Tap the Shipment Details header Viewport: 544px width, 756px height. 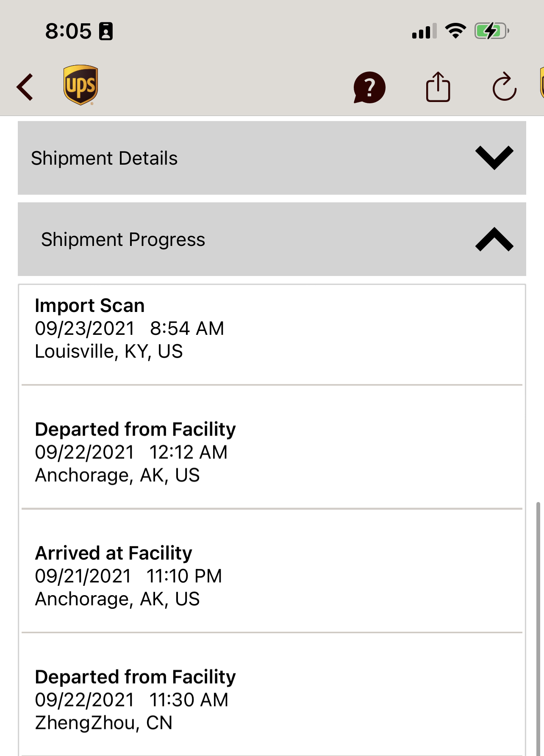(104, 158)
